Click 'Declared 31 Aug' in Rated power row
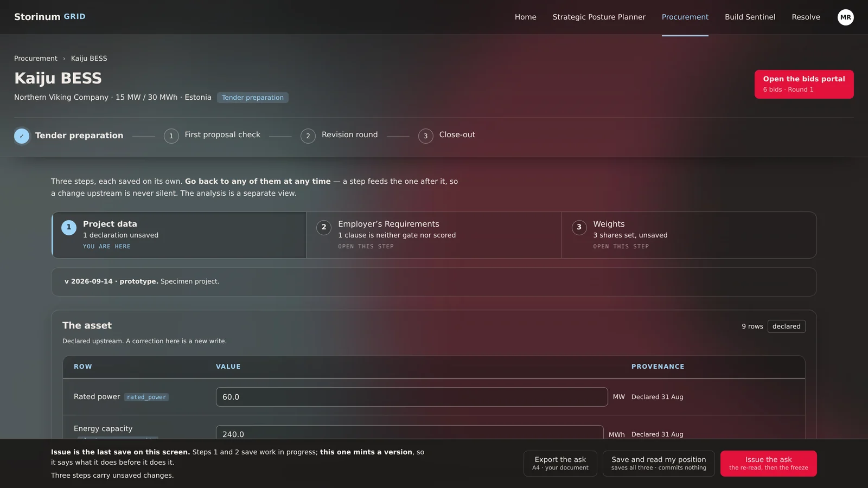This screenshot has height=488, width=868. 657,397
